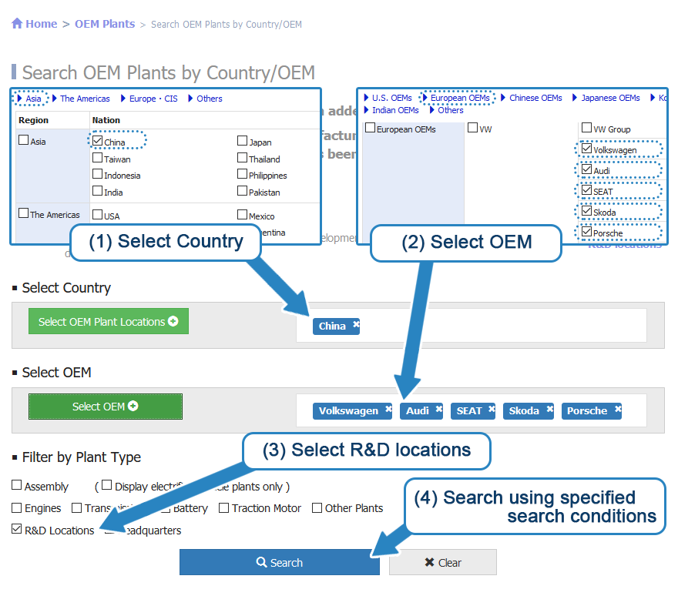Remove the Audi tag via its x icon
This screenshot has width=678, height=616.
(439, 409)
